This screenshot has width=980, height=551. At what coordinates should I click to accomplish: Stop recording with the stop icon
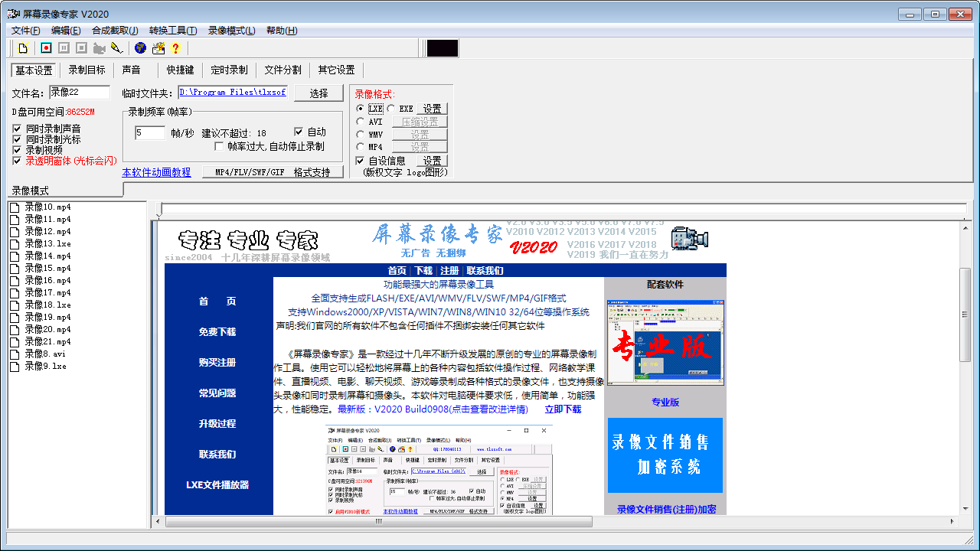coord(81,48)
